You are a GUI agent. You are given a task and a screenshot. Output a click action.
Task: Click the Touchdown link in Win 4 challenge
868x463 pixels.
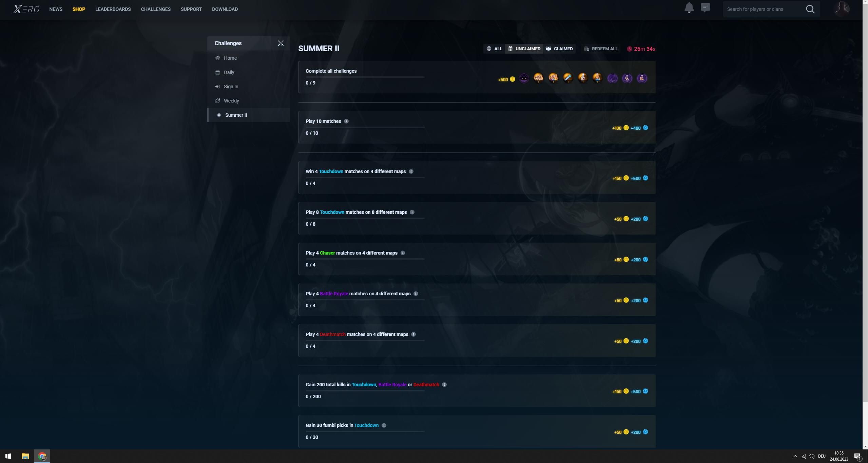[331, 171]
